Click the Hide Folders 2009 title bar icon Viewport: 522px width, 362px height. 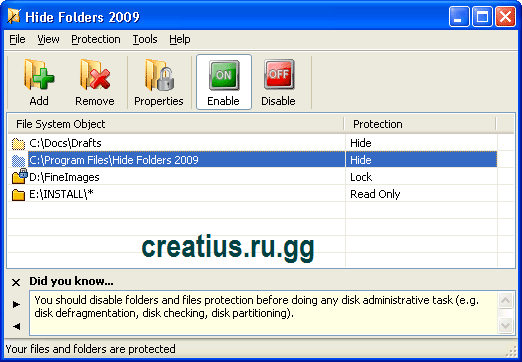[14, 17]
